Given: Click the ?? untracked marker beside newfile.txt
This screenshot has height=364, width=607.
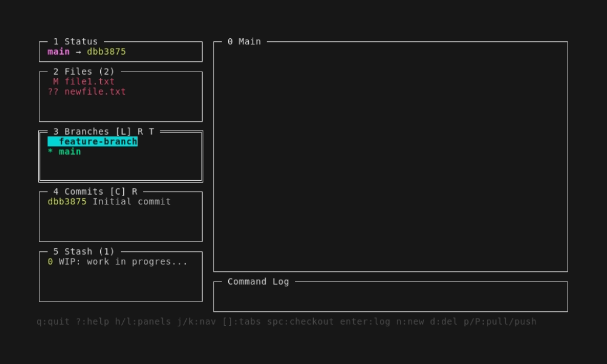Looking at the screenshot, I should (53, 92).
